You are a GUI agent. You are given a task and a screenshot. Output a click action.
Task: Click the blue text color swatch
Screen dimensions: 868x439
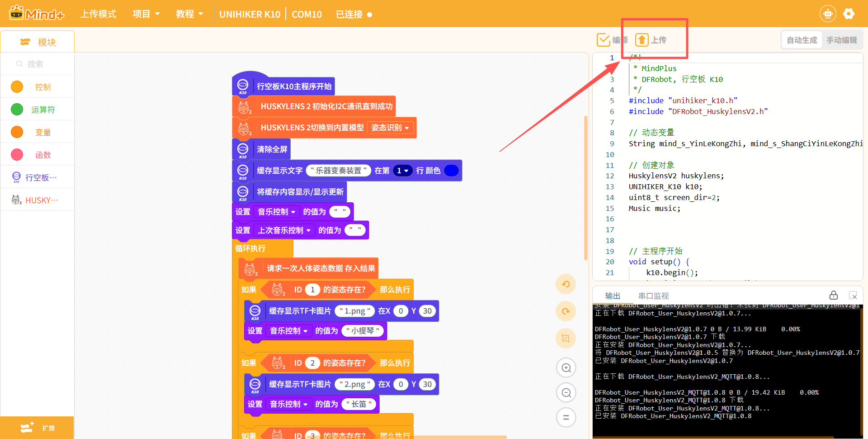pos(451,171)
